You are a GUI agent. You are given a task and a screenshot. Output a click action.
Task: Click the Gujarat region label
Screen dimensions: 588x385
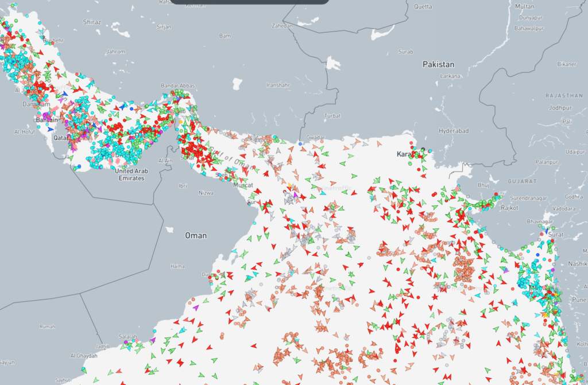coord(522,181)
